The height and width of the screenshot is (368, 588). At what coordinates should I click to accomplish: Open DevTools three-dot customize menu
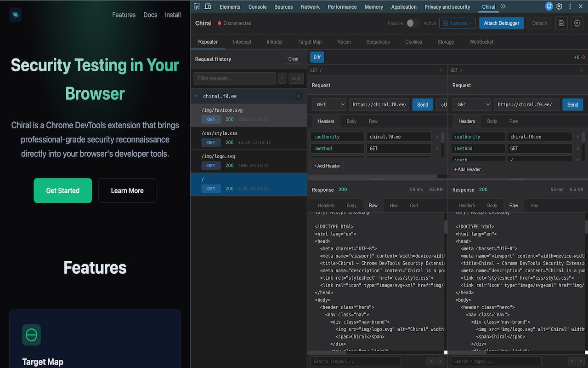pyautogui.click(x=570, y=6)
